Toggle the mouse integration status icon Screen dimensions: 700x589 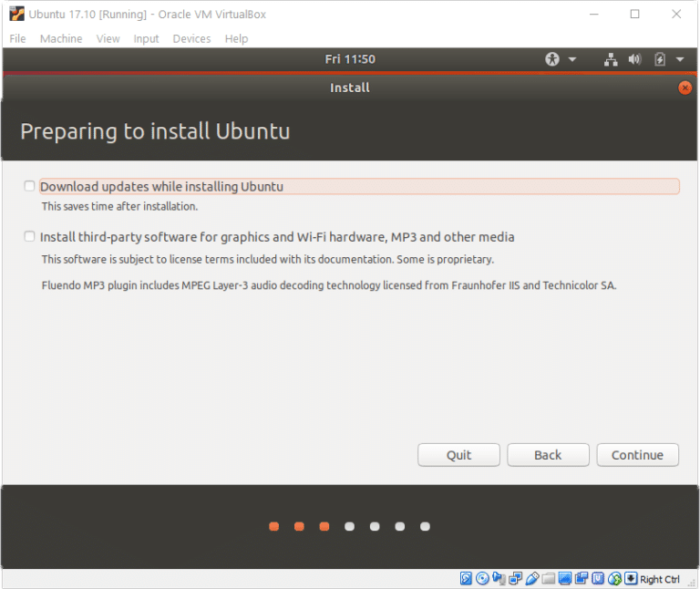[x=614, y=579]
